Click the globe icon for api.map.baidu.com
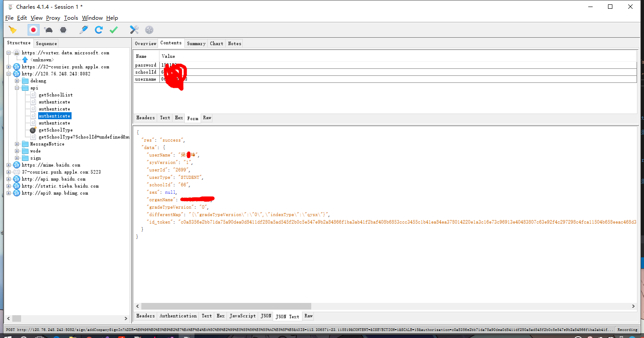 pyautogui.click(x=17, y=179)
